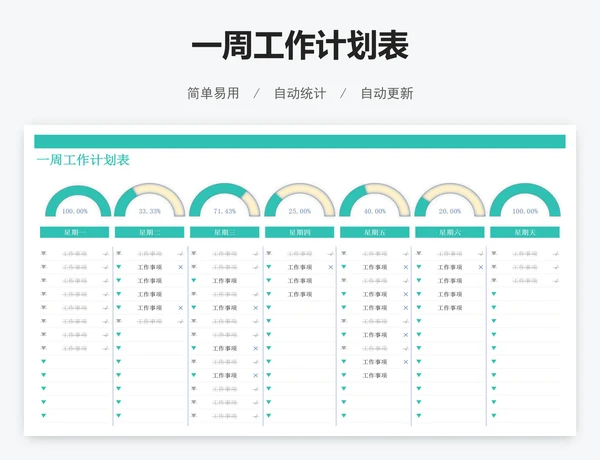This screenshot has height=460, width=600.
Task: Select the 星期一 column header
Action: [75, 232]
